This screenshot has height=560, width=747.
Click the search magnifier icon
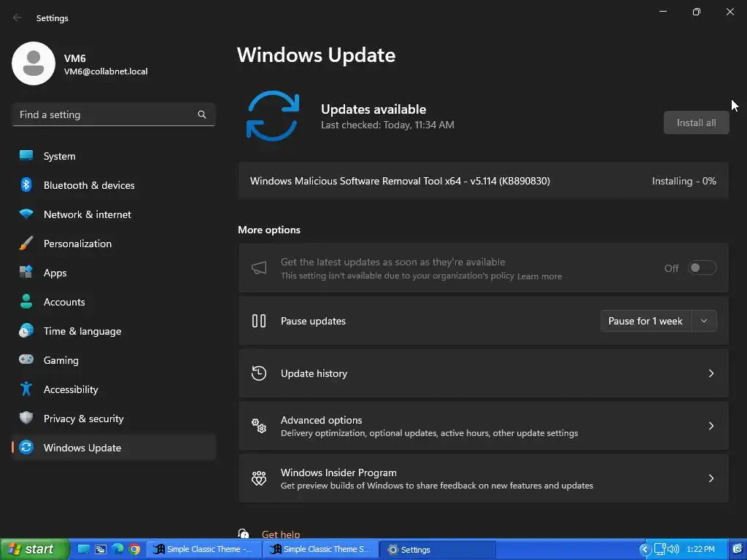coord(202,114)
